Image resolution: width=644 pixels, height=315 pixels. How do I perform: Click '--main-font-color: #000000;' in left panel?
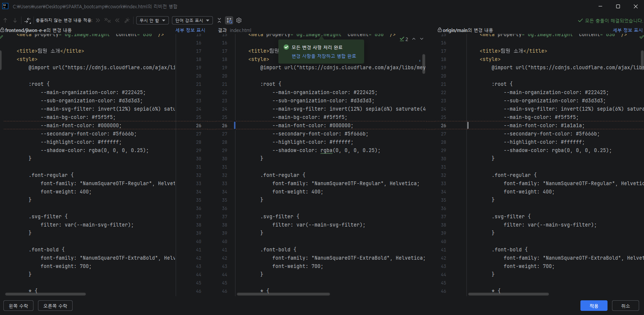click(x=81, y=126)
